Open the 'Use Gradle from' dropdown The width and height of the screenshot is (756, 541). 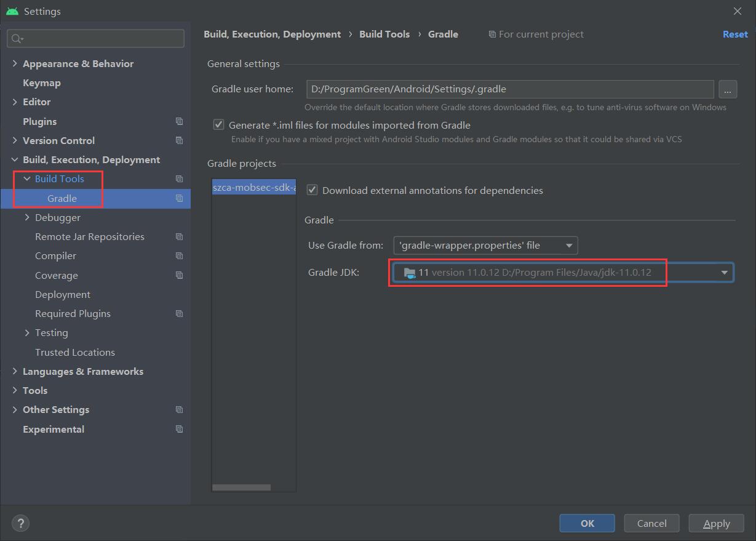485,246
